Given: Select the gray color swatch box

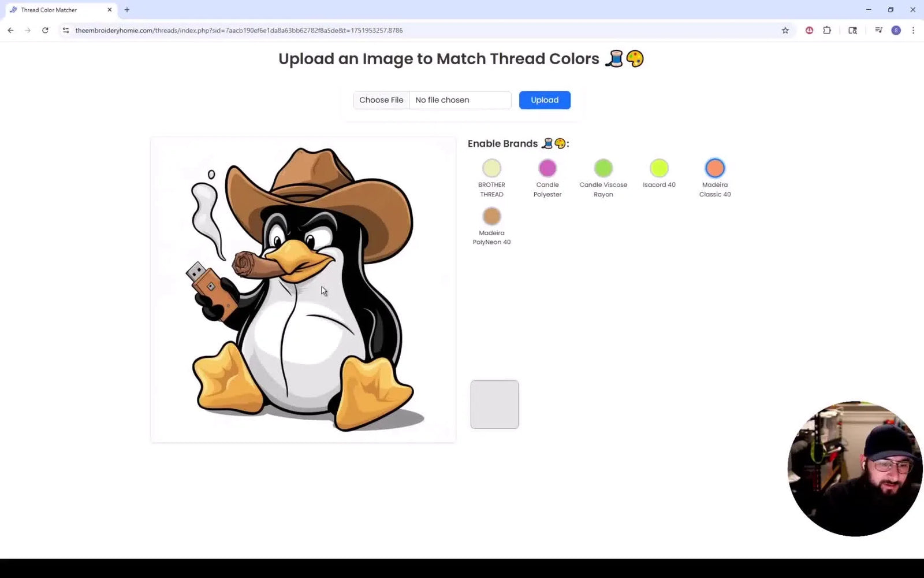Looking at the screenshot, I should (494, 403).
